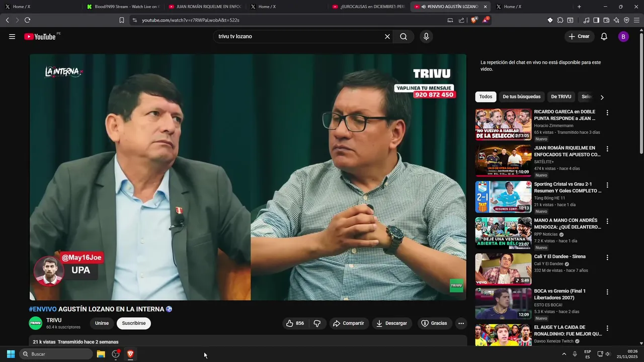Share the page URL from the address bar
Screen dimensions: 644x362
tap(461, 20)
